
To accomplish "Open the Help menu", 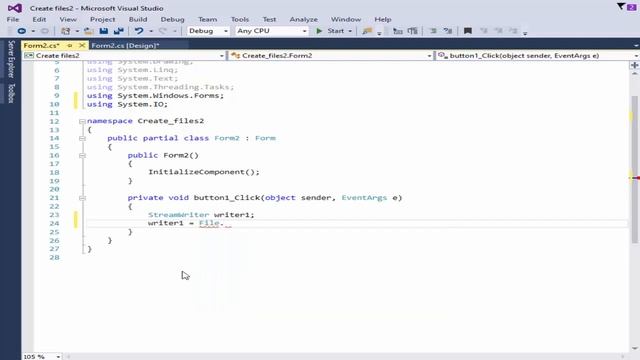I will (x=383, y=19).
